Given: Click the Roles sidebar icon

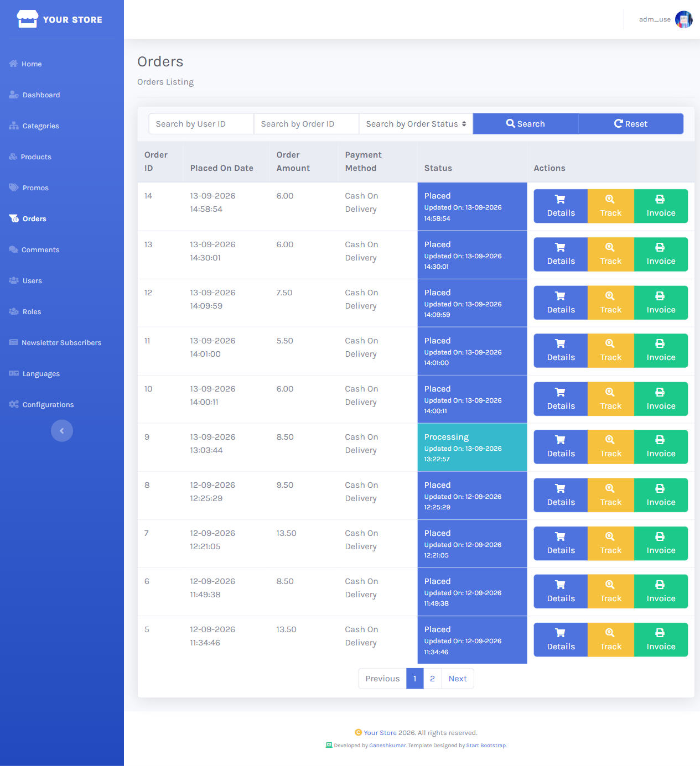Looking at the screenshot, I should (x=14, y=311).
